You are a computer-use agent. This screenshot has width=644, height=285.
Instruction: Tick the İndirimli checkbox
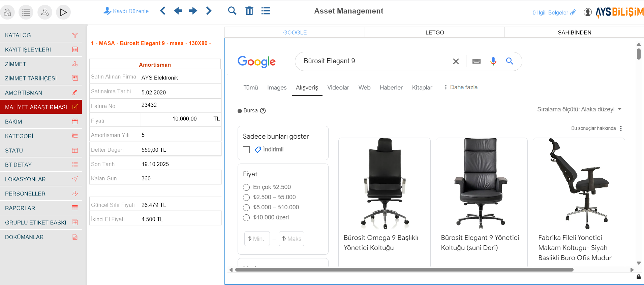click(x=246, y=150)
